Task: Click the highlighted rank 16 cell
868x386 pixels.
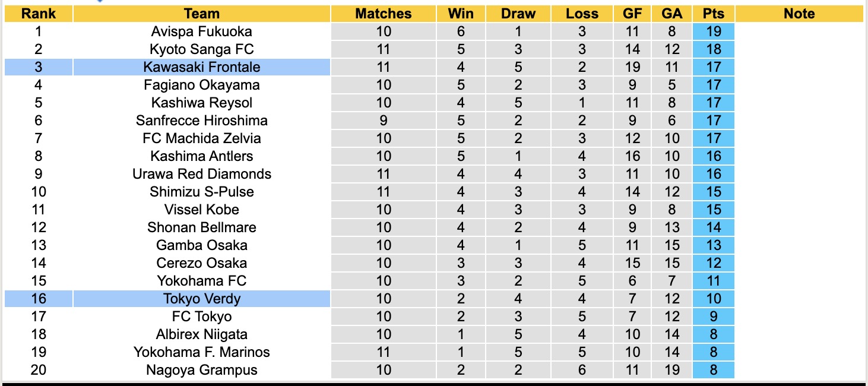Action: click(x=38, y=299)
